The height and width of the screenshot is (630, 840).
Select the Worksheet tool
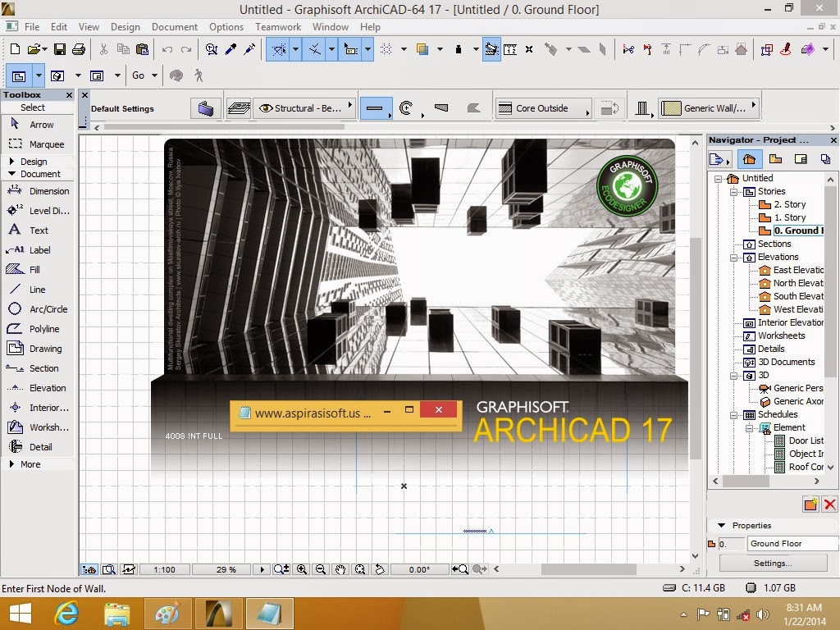[x=38, y=427]
